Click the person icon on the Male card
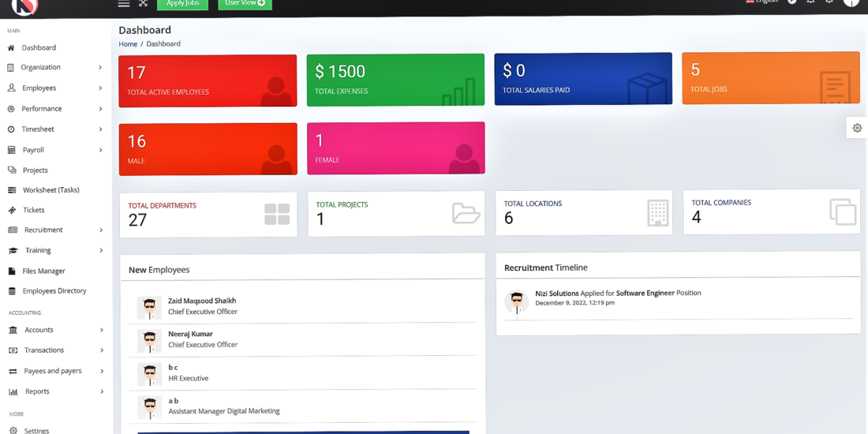The width and height of the screenshot is (868, 434). (x=276, y=160)
